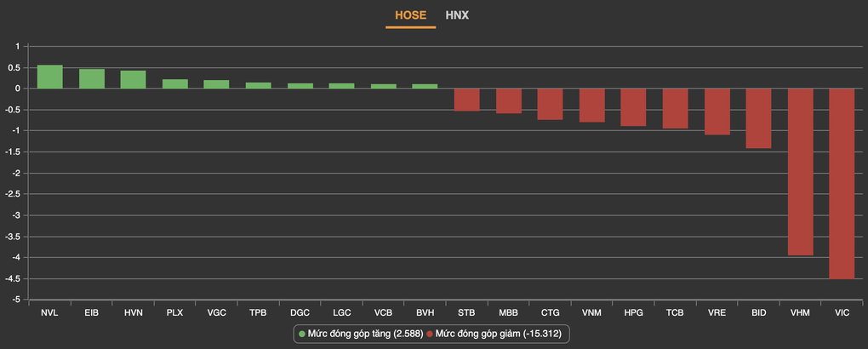868x349 pixels.
Task: Click the HPG red bar
Action: [x=633, y=107]
